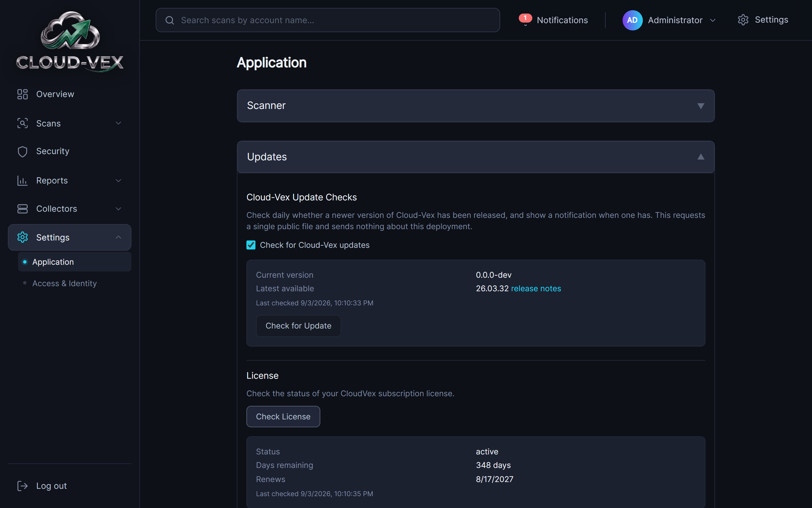Click the sidebar Settings gear icon

(23, 237)
